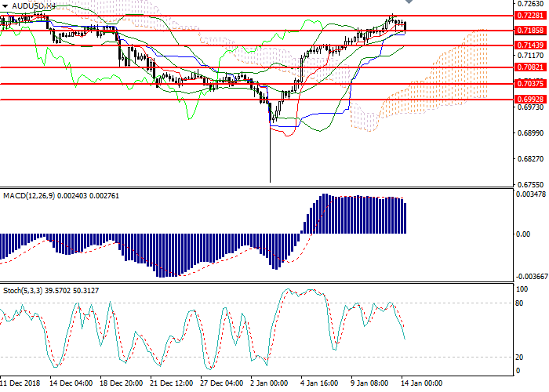
Task: Click the 0.003478 MACD scale value
Action: point(524,194)
